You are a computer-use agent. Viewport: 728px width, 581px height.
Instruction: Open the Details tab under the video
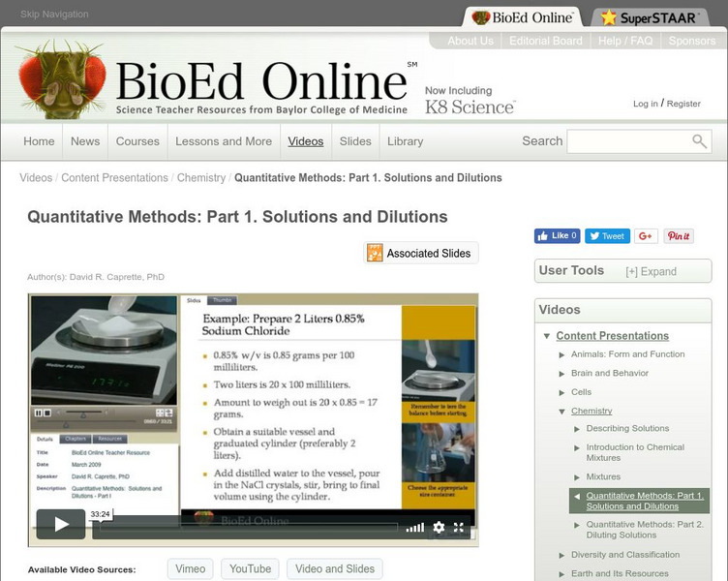pyautogui.click(x=45, y=439)
